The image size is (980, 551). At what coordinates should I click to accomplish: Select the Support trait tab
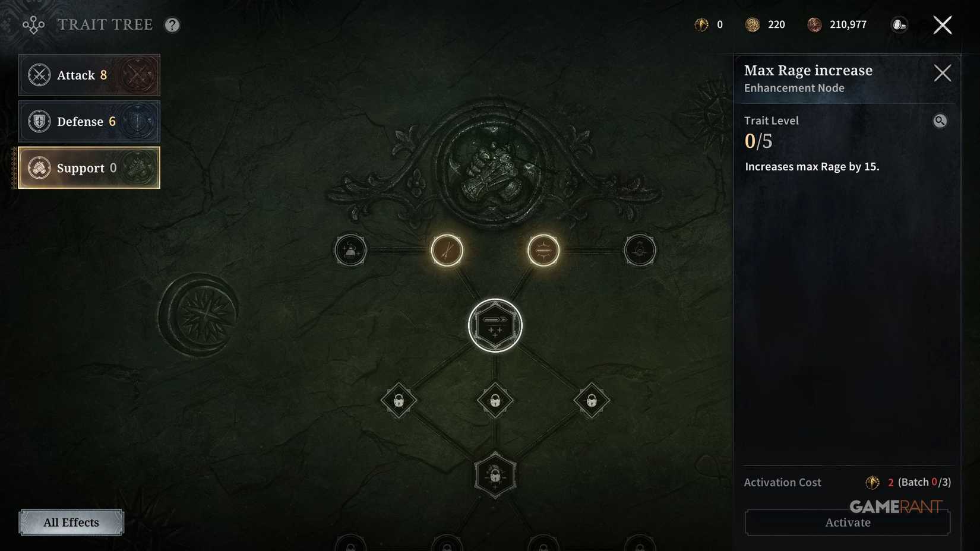click(89, 167)
